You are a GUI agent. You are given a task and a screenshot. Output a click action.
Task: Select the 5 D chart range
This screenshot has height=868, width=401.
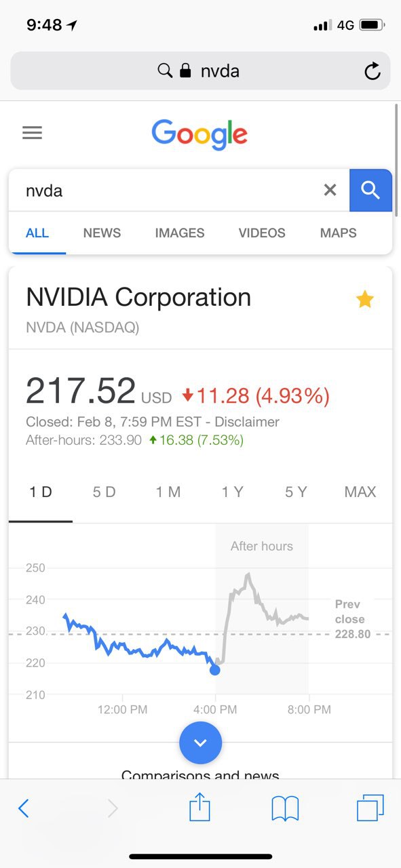tap(104, 492)
